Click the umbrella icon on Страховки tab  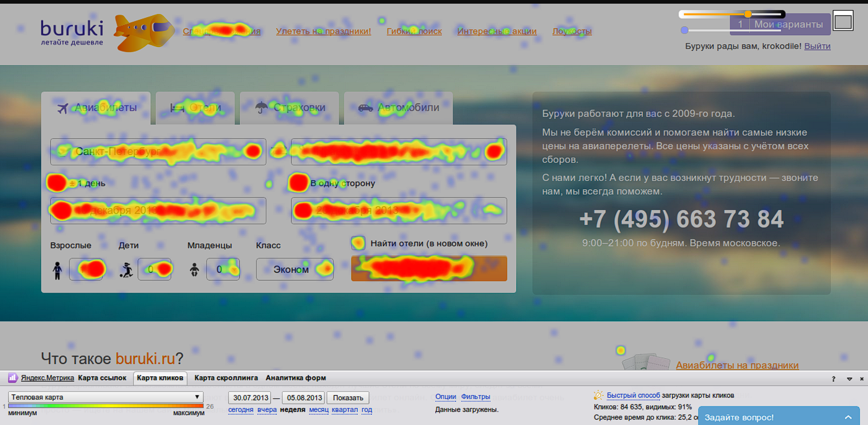[262, 107]
